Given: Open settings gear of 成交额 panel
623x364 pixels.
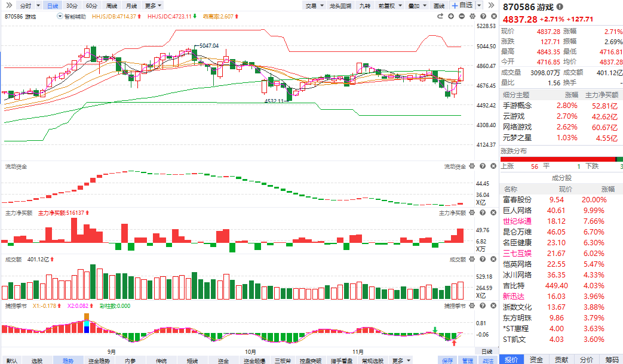Looking at the screenshot, I should 471,260.
